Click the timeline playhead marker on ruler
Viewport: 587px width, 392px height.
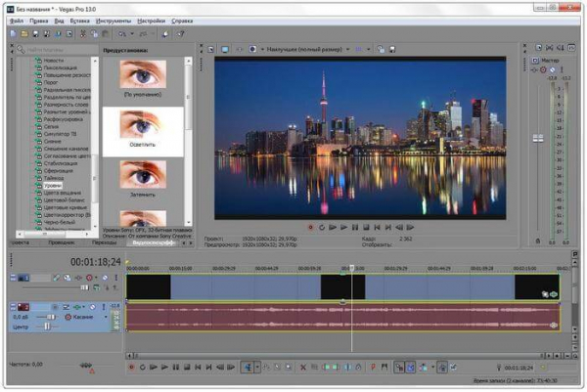tap(351, 268)
